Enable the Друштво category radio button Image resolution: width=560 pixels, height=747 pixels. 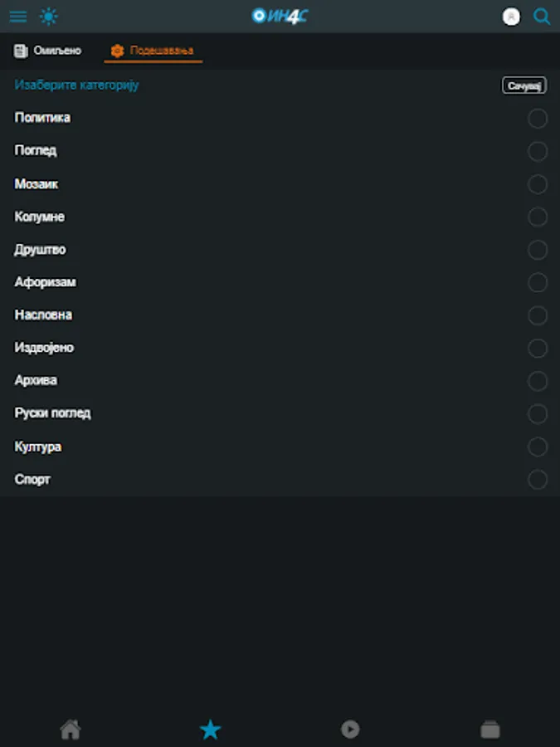pos(538,250)
